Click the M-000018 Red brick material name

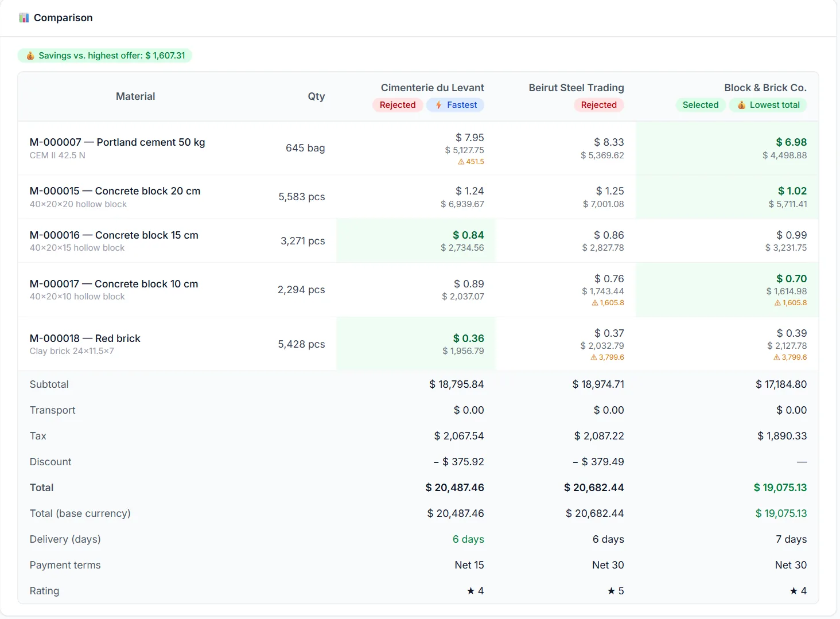(85, 338)
